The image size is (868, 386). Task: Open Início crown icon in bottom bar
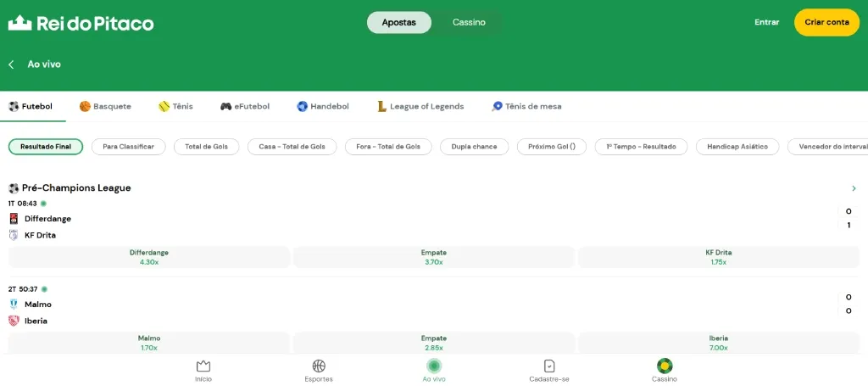tap(203, 366)
